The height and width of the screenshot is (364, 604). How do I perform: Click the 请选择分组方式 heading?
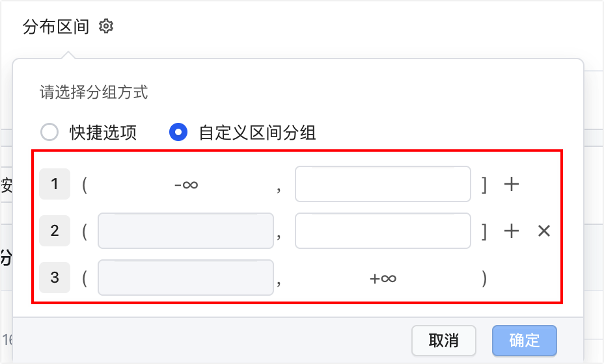click(94, 92)
